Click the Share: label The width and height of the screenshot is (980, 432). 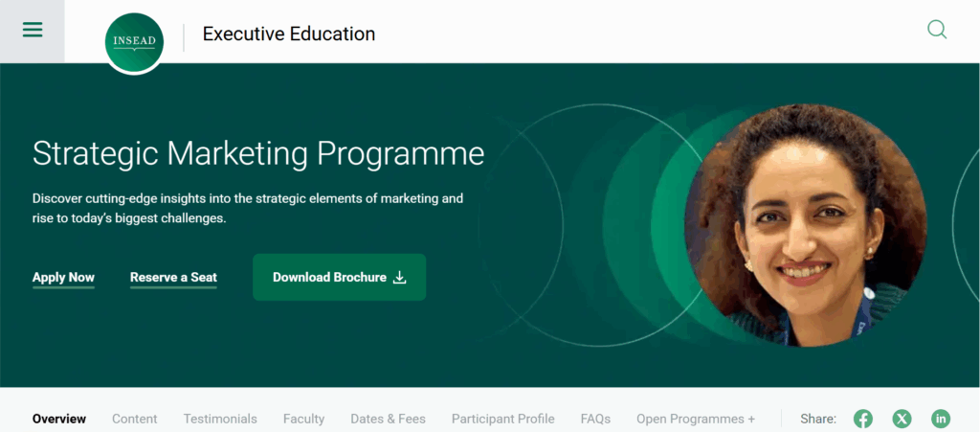(818, 419)
